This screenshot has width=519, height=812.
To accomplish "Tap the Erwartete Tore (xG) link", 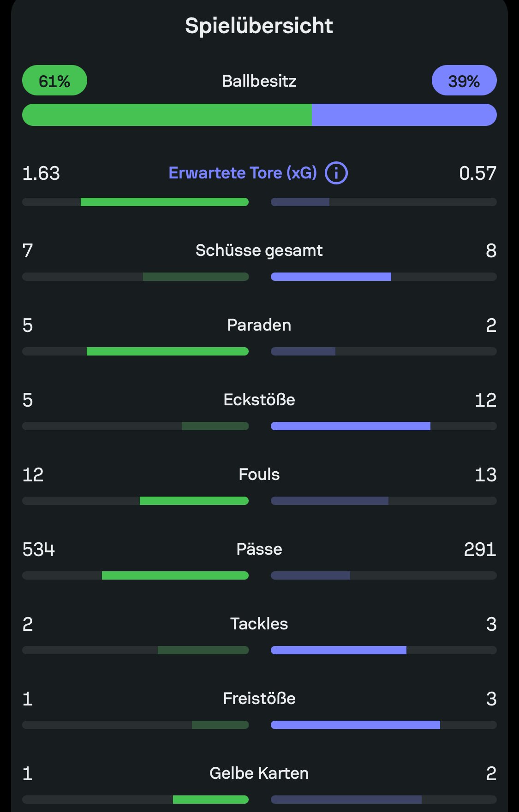I will tap(243, 173).
